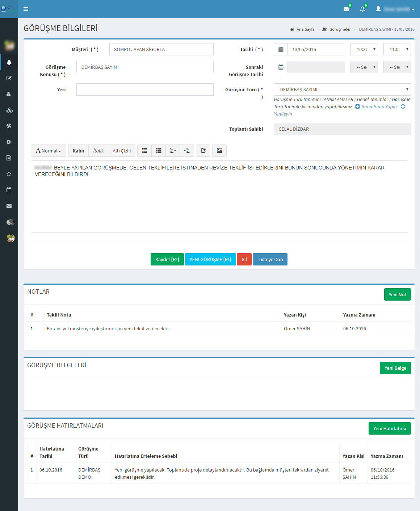Toggle the hamburger sidebar menu
This screenshot has width=420, height=511.
click(26, 9)
